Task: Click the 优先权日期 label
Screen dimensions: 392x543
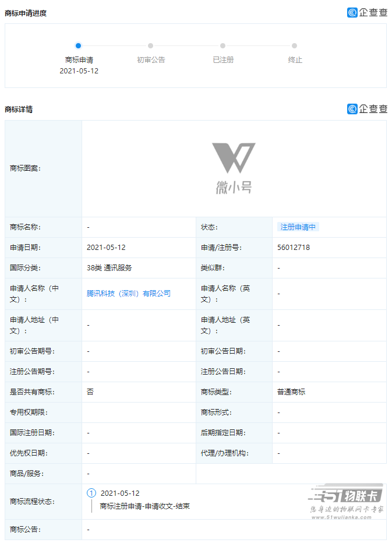Action: tap(29, 453)
